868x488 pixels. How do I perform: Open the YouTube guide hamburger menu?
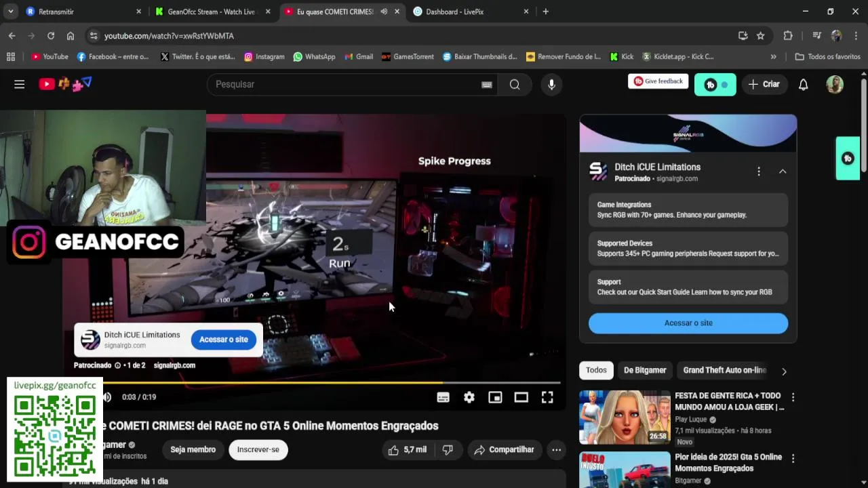[x=19, y=84]
